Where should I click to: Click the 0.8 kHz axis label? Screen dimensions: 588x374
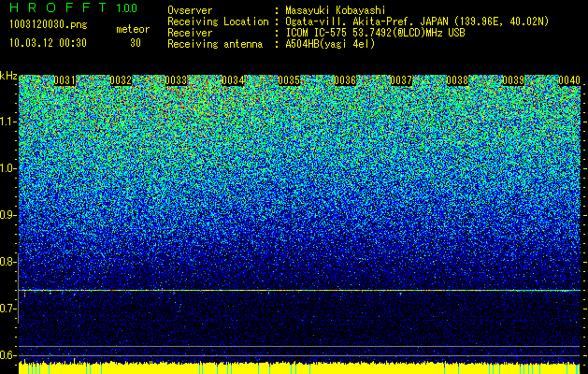click(8, 262)
